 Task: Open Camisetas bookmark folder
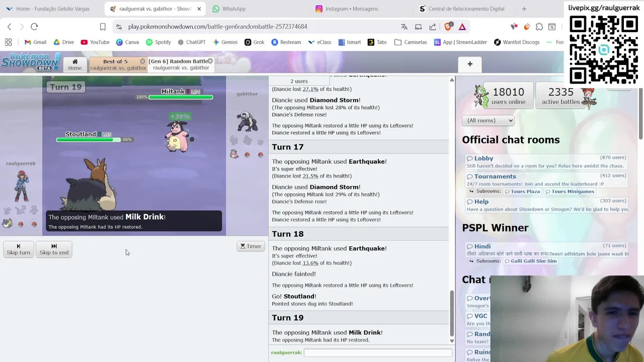pyautogui.click(x=411, y=42)
